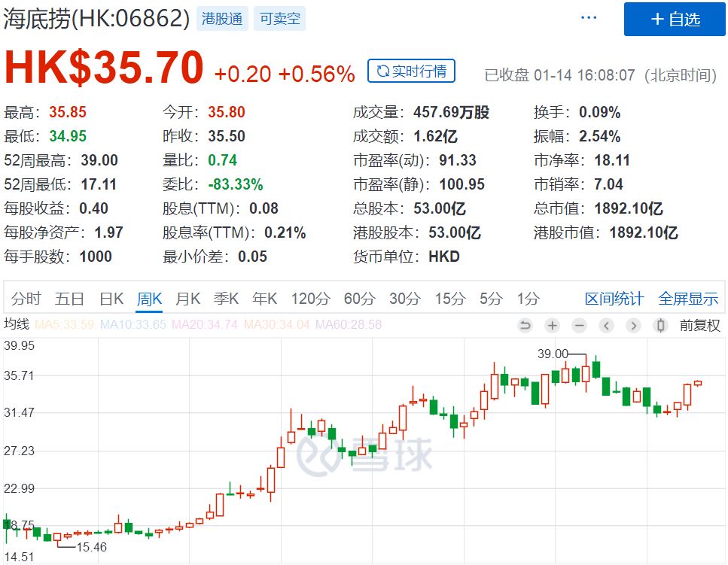This screenshot has width=728, height=565.
Task: Click the 均线 label
Action: coord(17,324)
